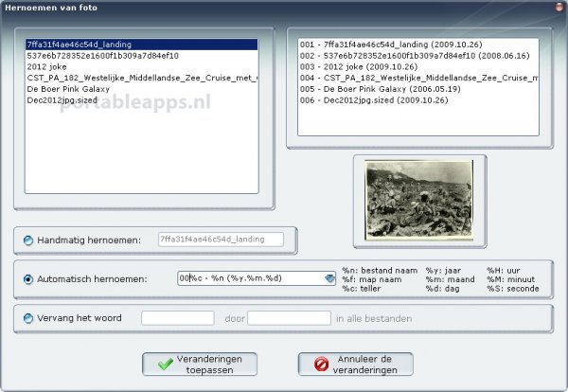The image size is (568, 392).
Task: Click the rename pattern combo box field
Action: pos(251,278)
